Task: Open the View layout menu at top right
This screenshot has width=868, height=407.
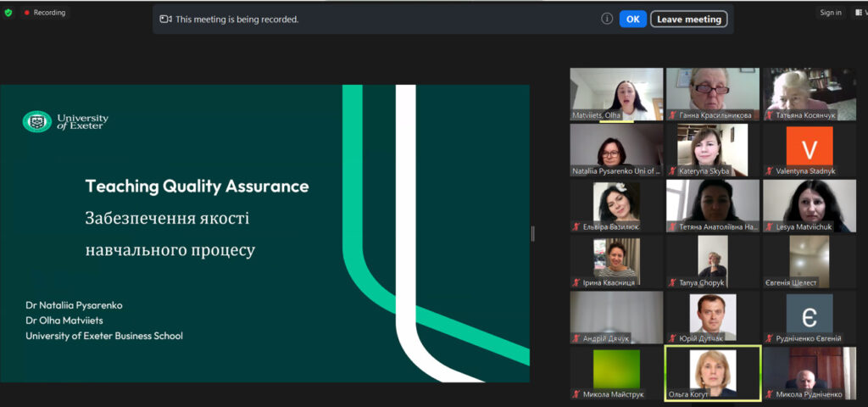Action: pos(859,13)
